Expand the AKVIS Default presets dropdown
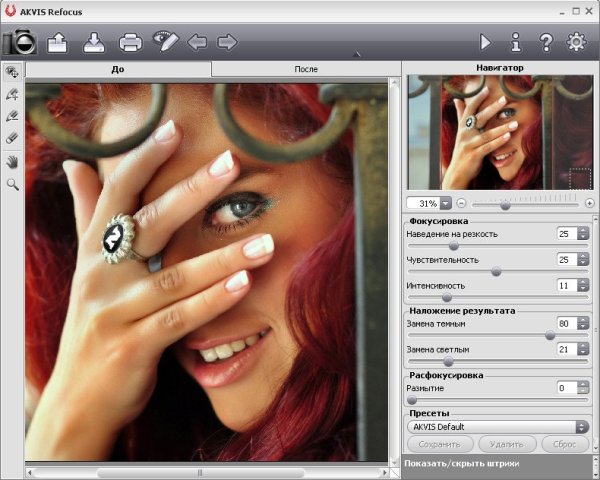This screenshot has height=480, width=600. point(582,427)
